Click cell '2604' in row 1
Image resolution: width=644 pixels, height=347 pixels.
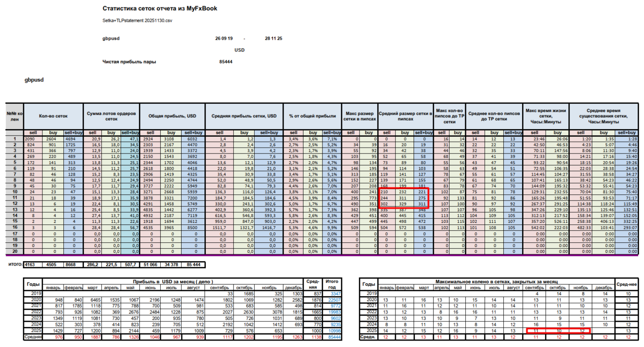click(53, 139)
